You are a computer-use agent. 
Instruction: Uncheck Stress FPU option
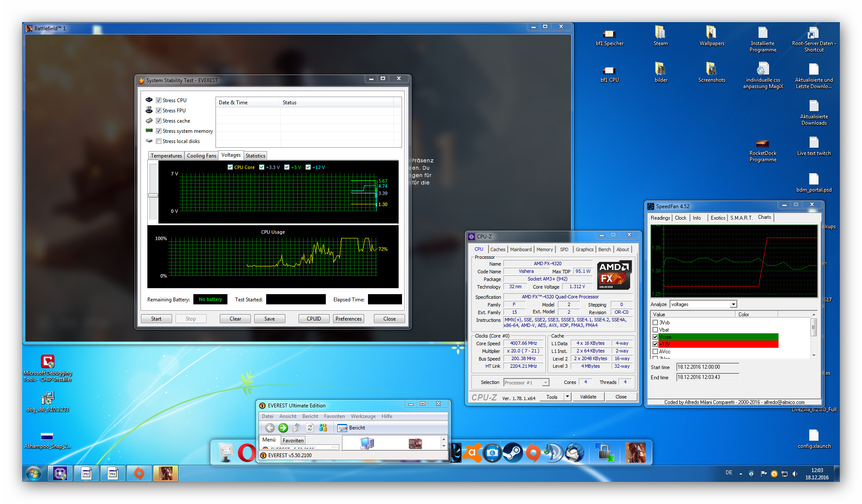tap(158, 111)
